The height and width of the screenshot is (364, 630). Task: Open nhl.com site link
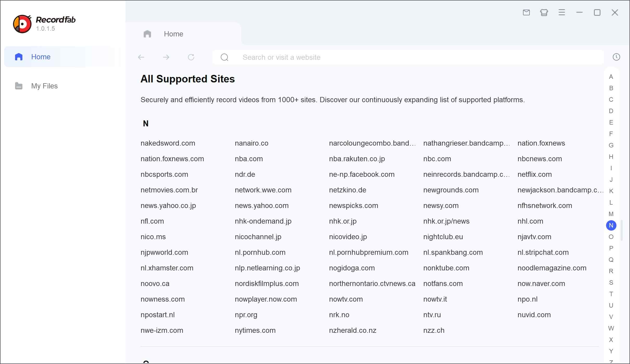530,221
